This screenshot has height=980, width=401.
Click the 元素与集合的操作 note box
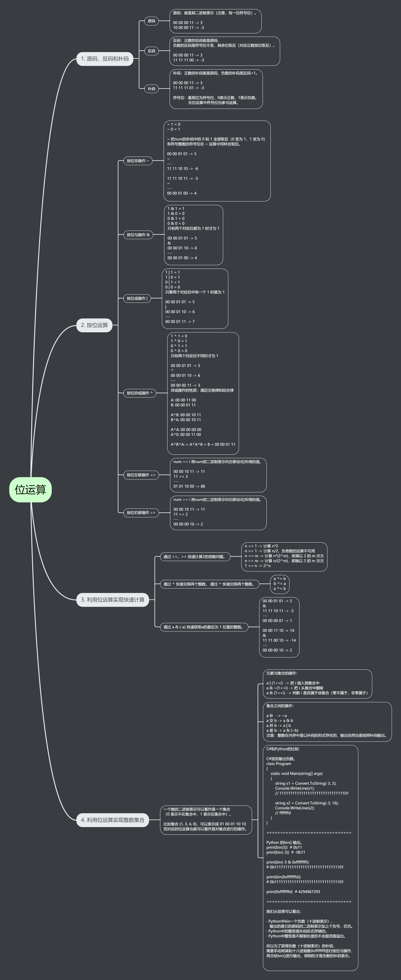pyautogui.click(x=317, y=684)
